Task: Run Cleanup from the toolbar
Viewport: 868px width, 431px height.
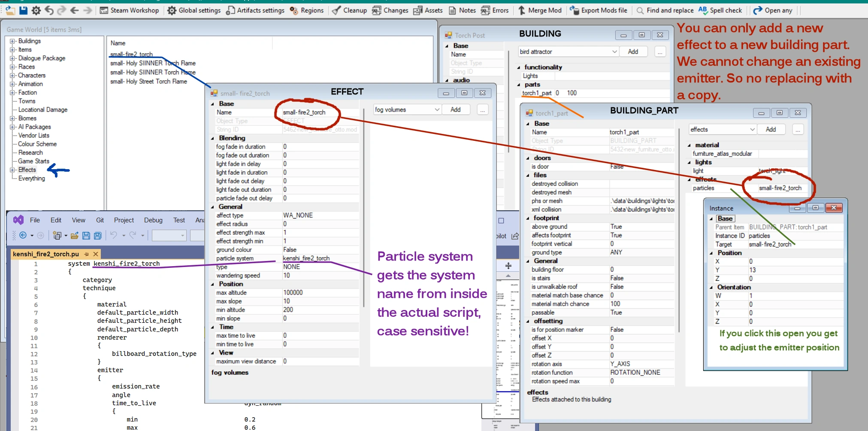Action: point(350,10)
